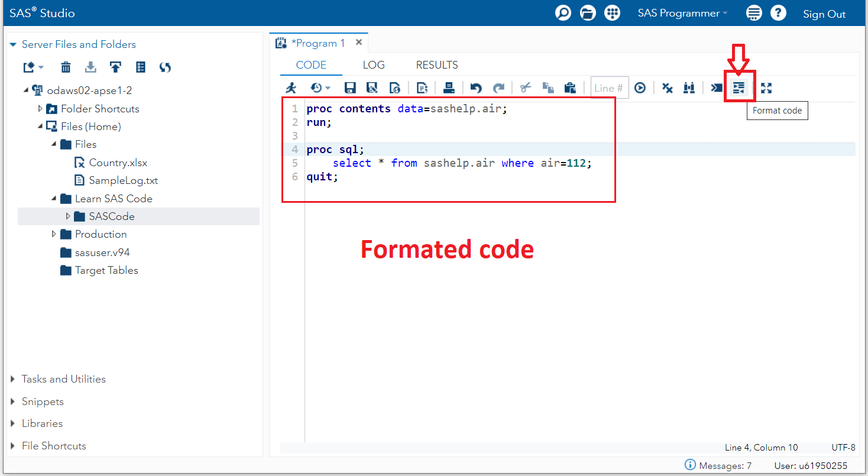Click the clear all code icon
This screenshot has height=476, width=868.
[668, 88]
